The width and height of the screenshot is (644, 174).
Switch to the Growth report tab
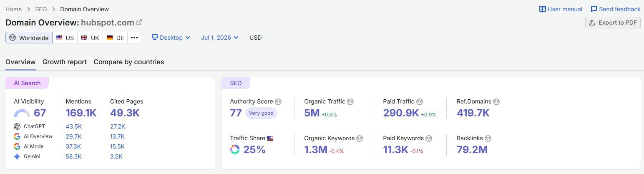pos(65,62)
